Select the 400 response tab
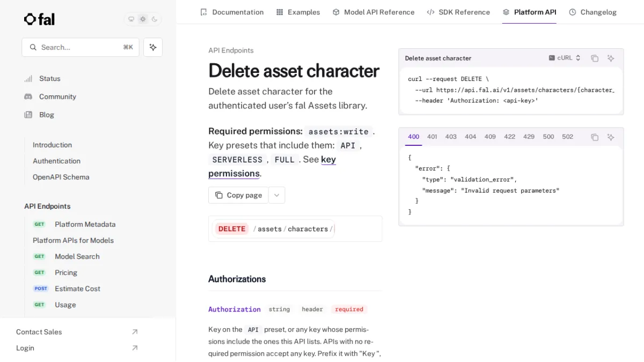The image size is (644, 362). point(413,137)
